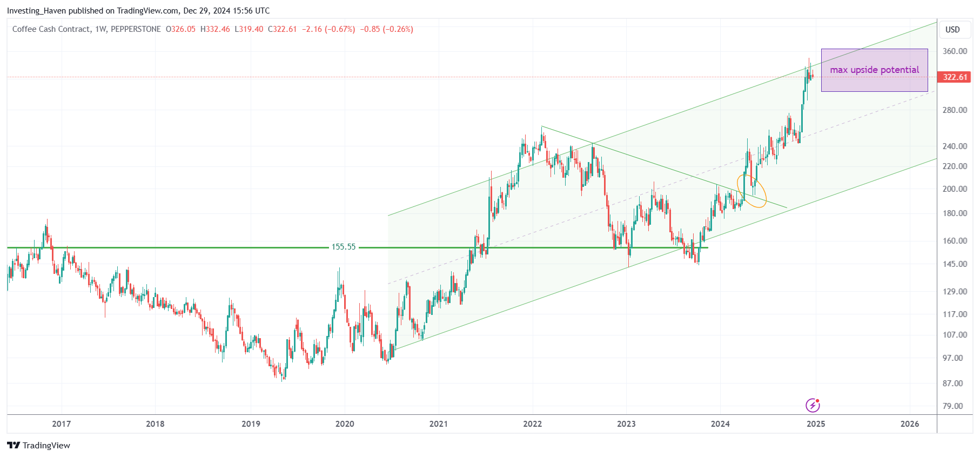Click the orange ellipse annotation on chart
The height and width of the screenshot is (457, 980).
[751, 191]
